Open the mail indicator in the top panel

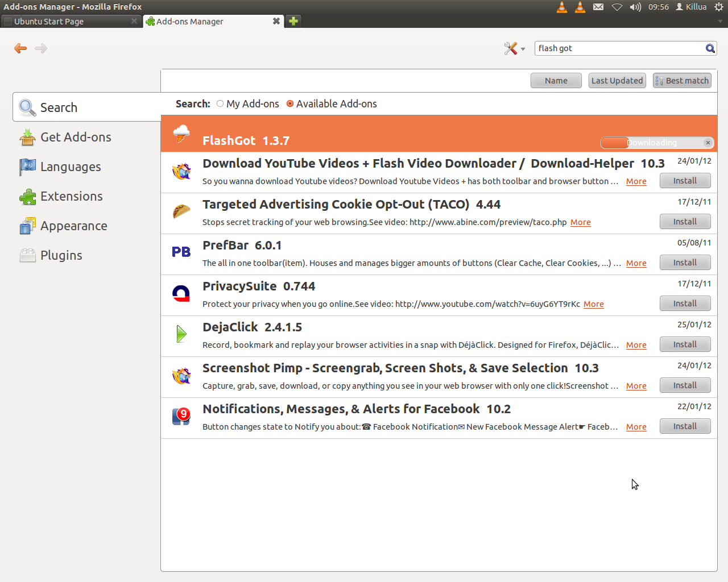coord(598,7)
